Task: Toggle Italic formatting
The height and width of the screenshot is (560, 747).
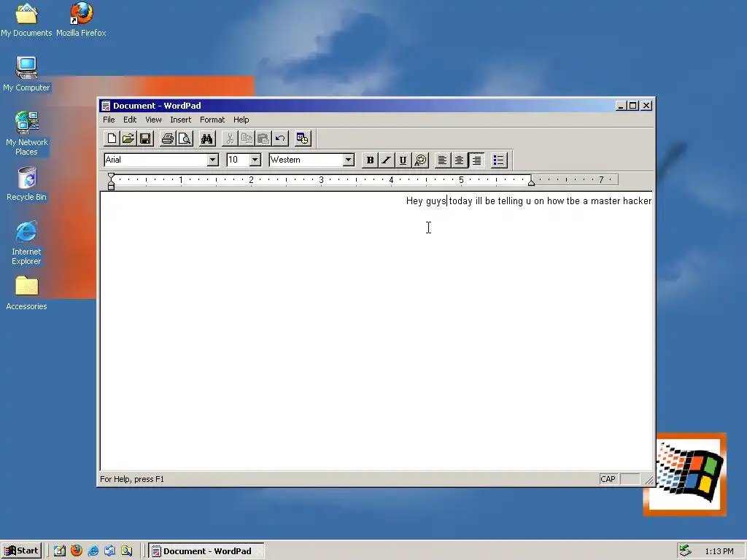Action: point(387,160)
